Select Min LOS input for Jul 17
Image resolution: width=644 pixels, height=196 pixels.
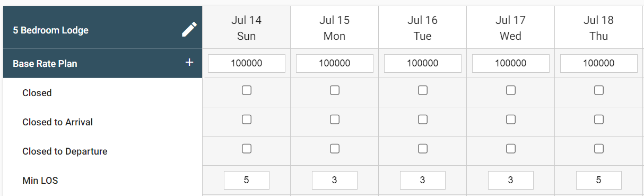[511, 180]
